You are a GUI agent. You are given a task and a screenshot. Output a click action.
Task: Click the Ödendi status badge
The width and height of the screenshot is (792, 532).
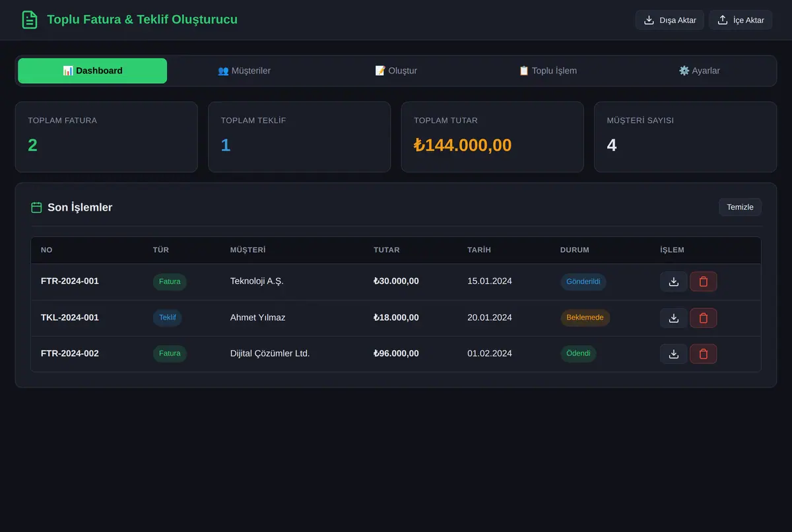[x=578, y=354]
